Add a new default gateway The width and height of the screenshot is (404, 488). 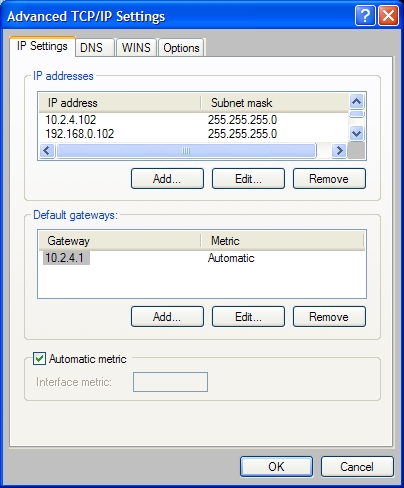click(167, 317)
